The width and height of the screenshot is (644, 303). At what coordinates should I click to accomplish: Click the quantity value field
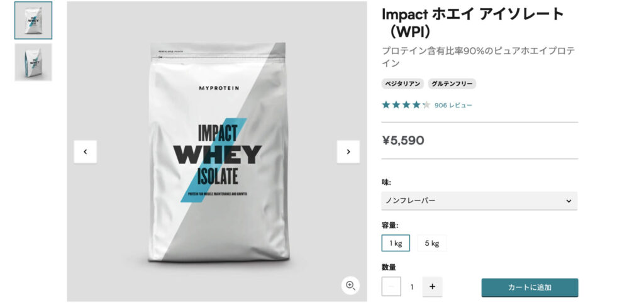coord(411,287)
